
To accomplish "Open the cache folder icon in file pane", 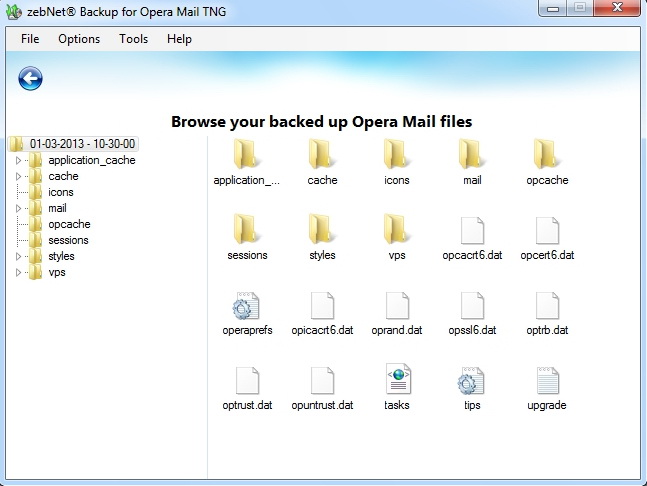I will click(x=322, y=154).
